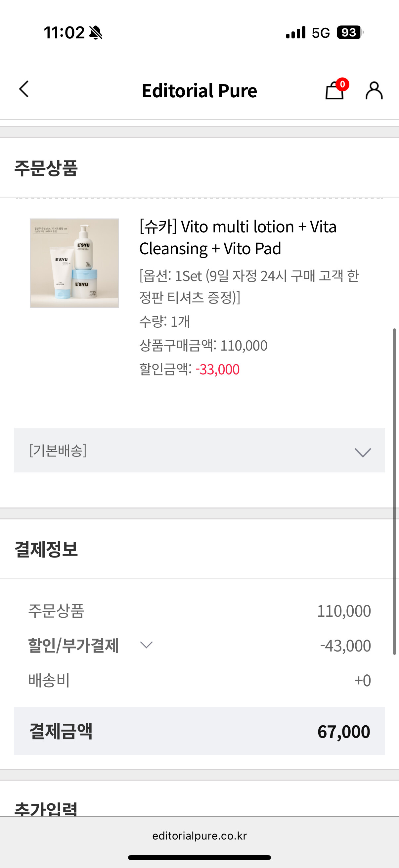Tap the silent mode bell icon
This screenshot has width=399, height=868.
[96, 33]
